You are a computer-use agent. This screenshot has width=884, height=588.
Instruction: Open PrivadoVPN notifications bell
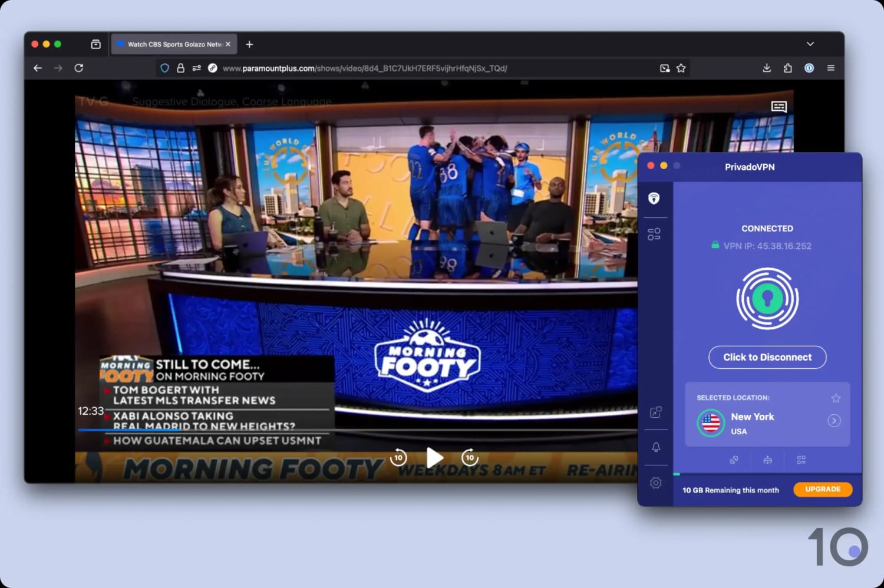(656, 447)
